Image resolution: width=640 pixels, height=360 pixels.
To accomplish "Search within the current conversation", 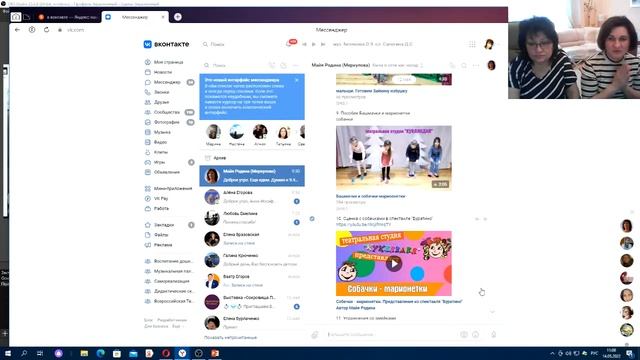I will (464, 65).
